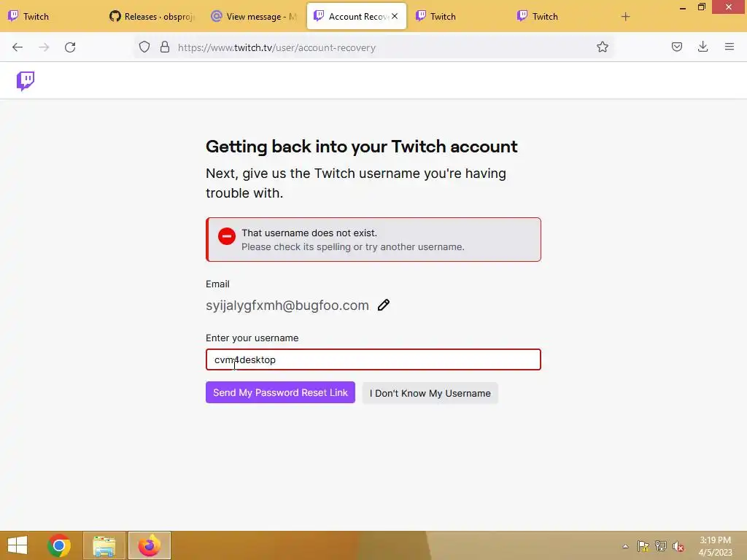Click the muted volume tray icon

678,546
